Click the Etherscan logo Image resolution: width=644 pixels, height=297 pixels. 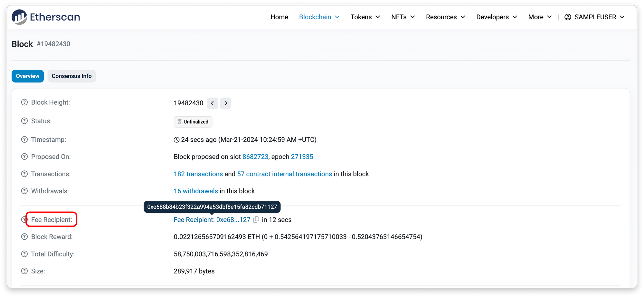click(46, 17)
